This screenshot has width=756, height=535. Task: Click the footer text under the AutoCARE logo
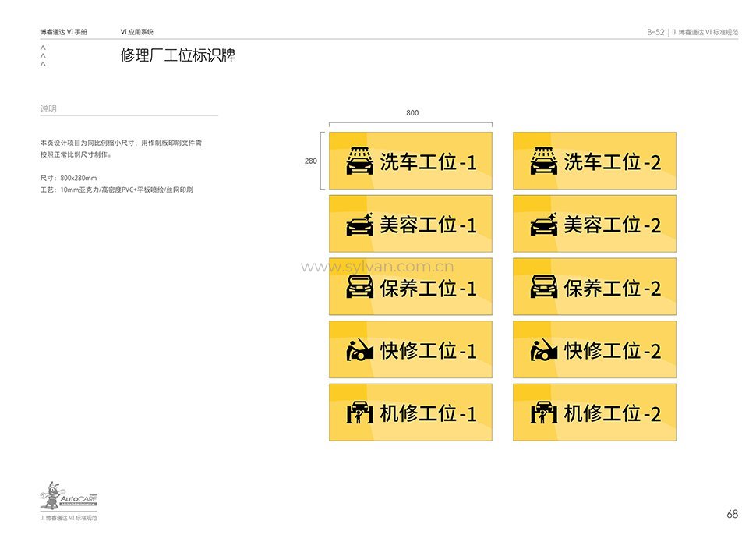pos(69,518)
